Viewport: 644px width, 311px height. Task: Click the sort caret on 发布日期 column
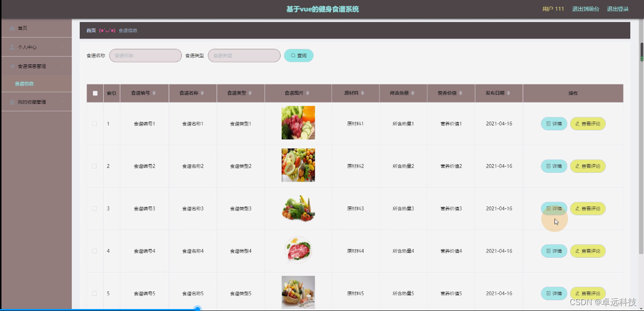tap(510, 92)
